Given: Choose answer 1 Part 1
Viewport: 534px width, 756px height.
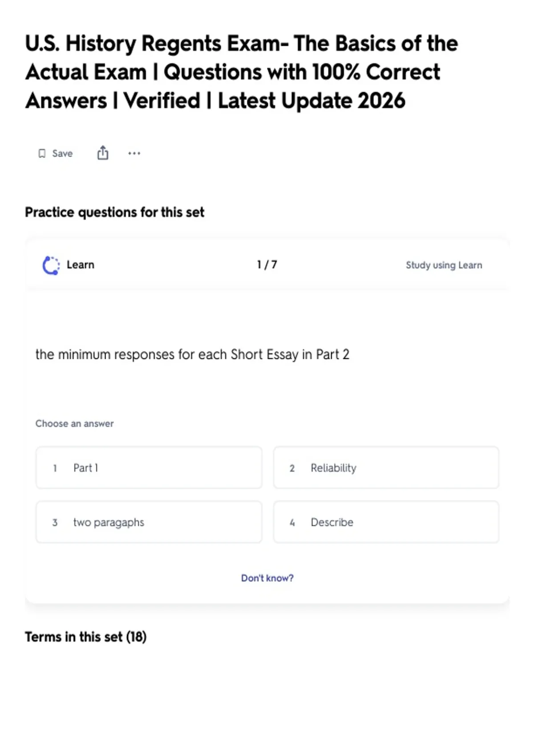Looking at the screenshot, I should pyautogui.click(x=149, y=468).
